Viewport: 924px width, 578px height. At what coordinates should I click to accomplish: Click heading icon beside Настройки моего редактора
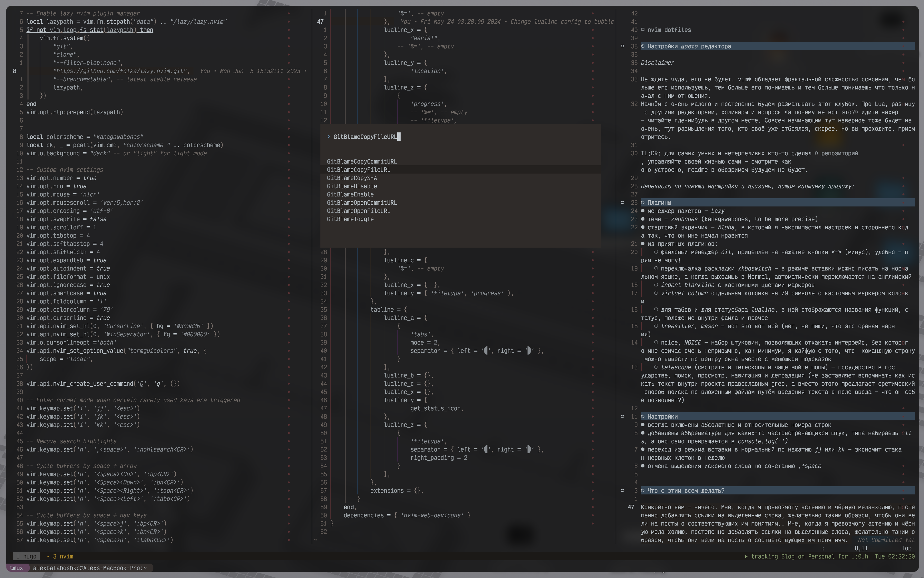(x=643, y=46)
